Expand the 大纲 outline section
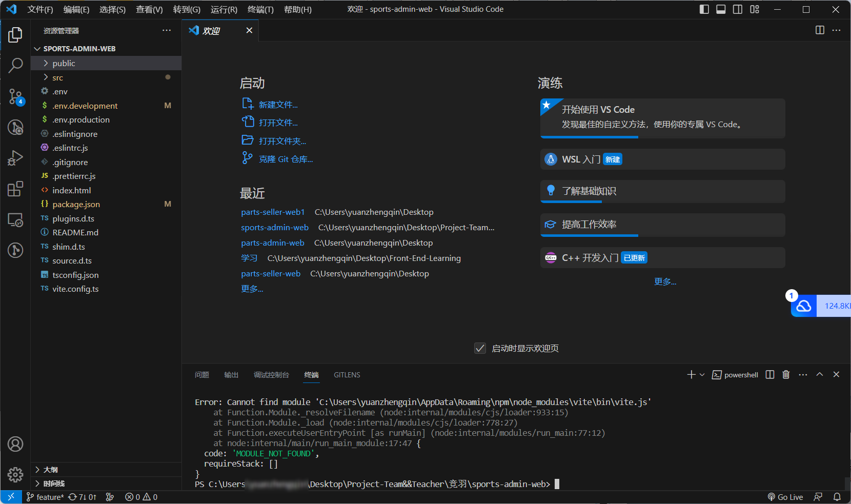The height and width of the screenshot is (504, 851). pyautogui.click(x=106, y=470)
